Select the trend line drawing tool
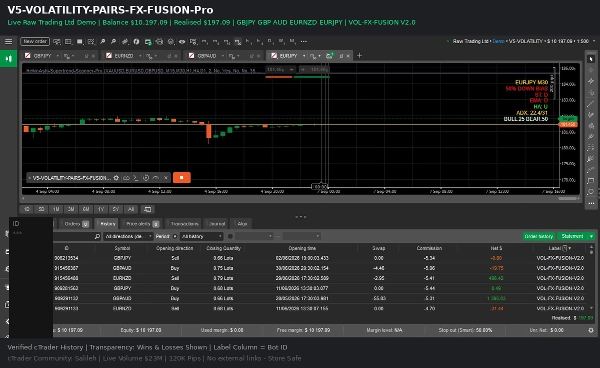 pos(591,104)
